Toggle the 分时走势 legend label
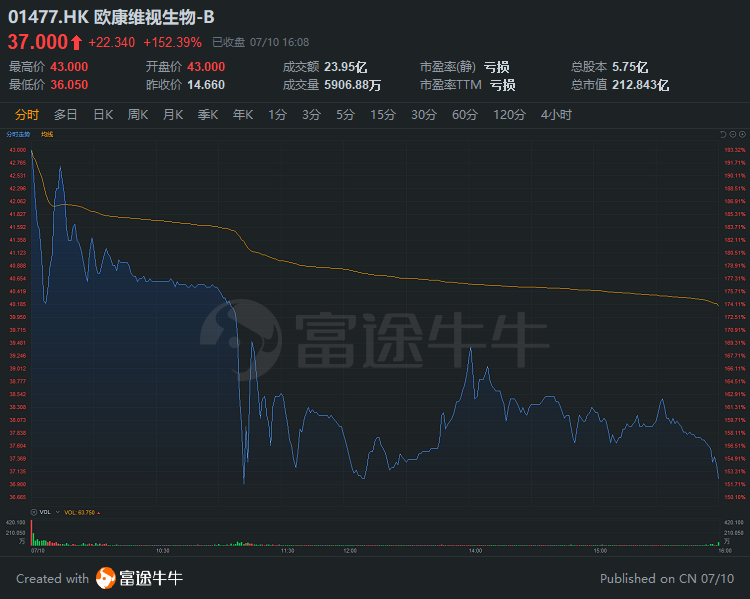750x599 pixels. [18, 134]
